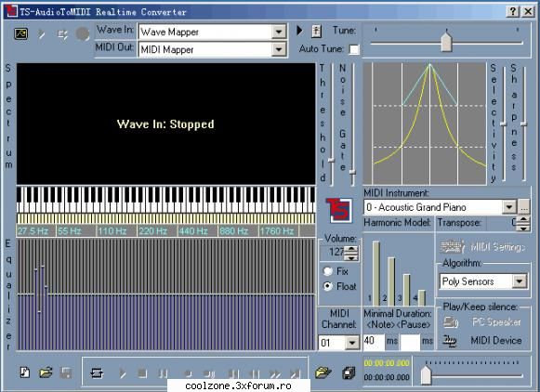Open MIDI Settings keyboard icon
The width and height of the screenshot is (540, 392).
pyautogui.click(x=453, y=246)
